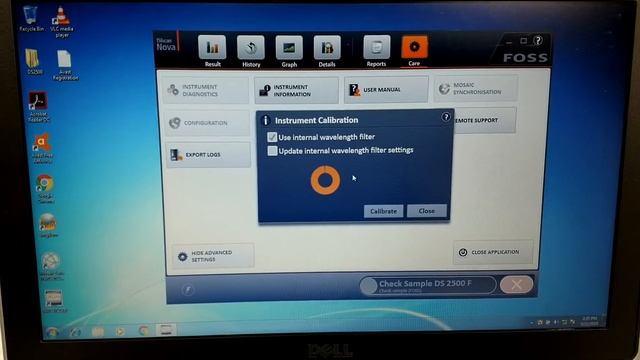Open Internet Explorer from taskbar
This screenshot has width=640, height=360.
pos(75,332)
